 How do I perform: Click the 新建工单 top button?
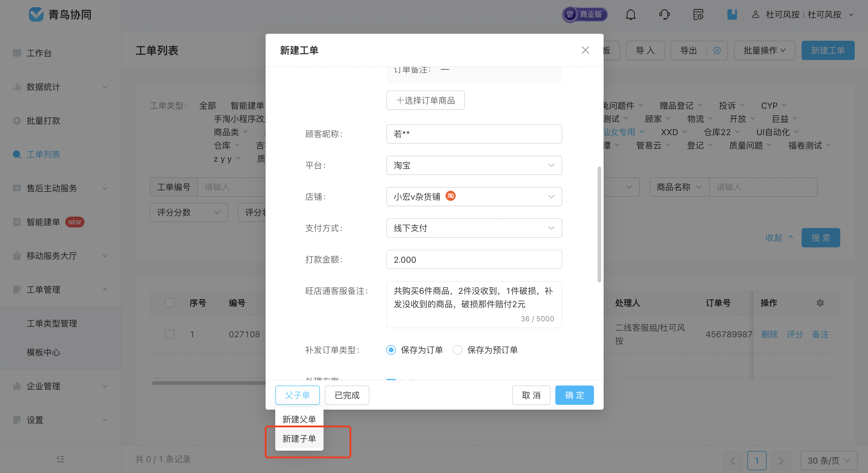point(828,51)
